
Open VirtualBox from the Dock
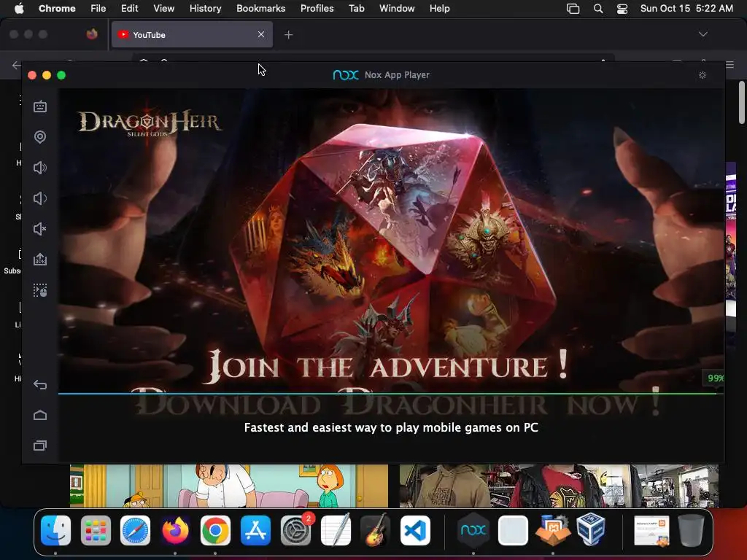tap(591, 530)
